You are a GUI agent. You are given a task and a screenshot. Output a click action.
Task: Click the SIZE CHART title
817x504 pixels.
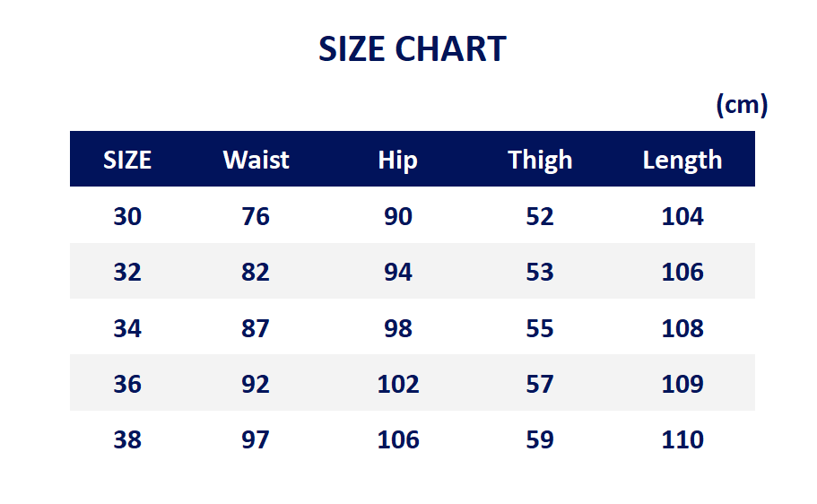[413, 49]
